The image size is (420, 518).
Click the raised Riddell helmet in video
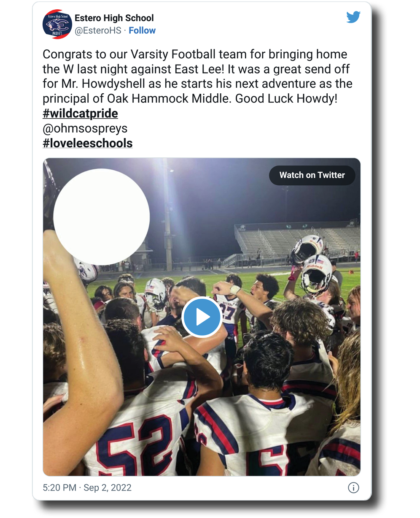316,274
